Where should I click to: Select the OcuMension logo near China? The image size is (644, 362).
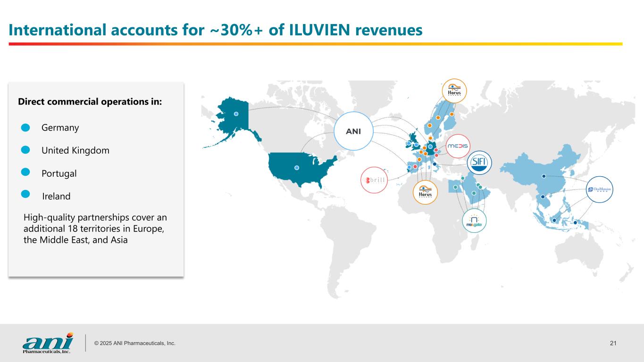599,189
